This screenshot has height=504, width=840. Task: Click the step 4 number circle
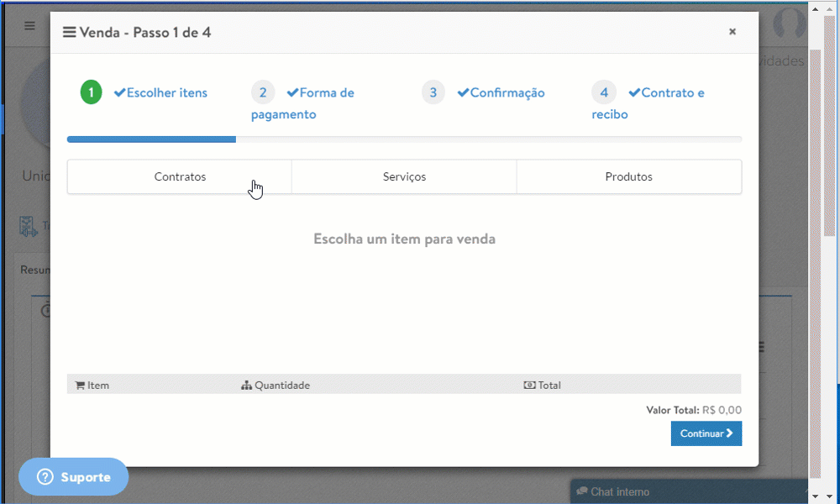[604, 92]
